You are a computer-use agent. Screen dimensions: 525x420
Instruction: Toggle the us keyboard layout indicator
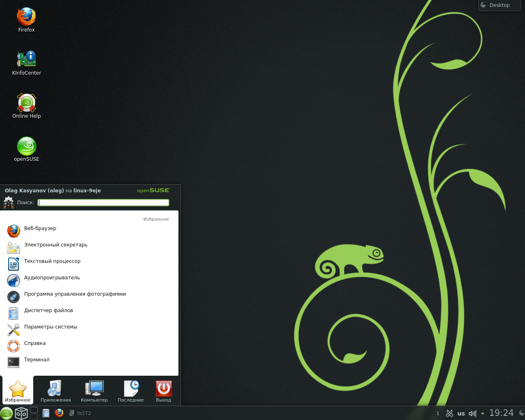tap(461, 413)
